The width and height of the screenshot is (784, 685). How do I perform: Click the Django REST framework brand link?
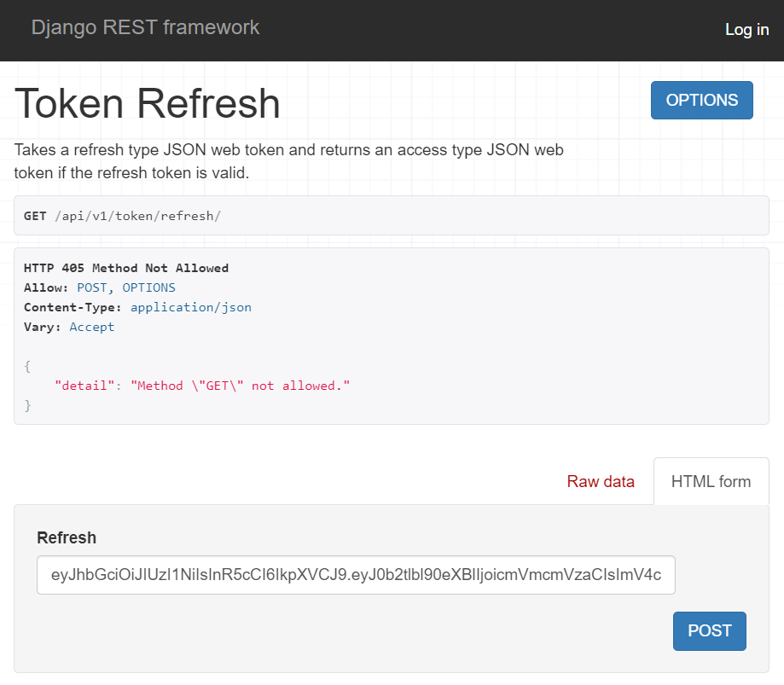(x=145, y=27)
